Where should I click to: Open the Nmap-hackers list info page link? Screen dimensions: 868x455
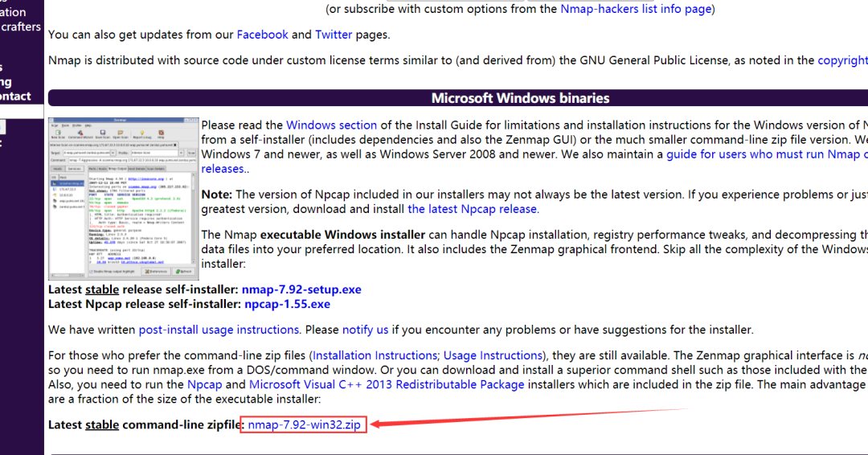tap(636, 9)
